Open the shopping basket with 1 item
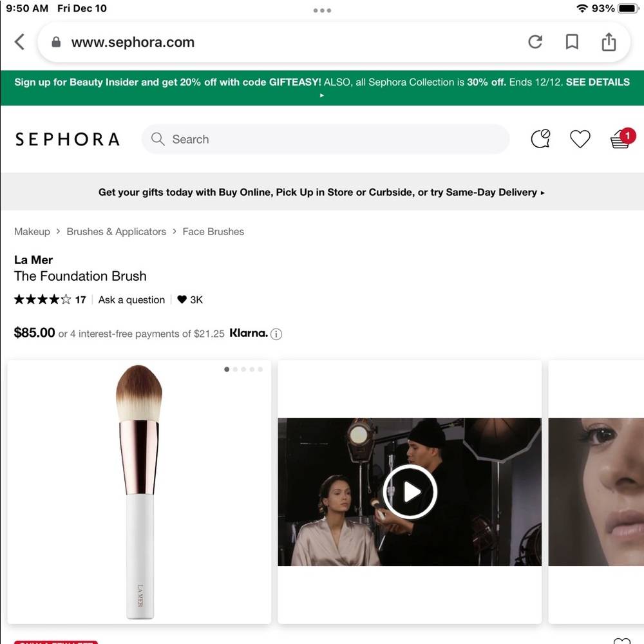Viewport: 644px width, 644px height. 622,138
